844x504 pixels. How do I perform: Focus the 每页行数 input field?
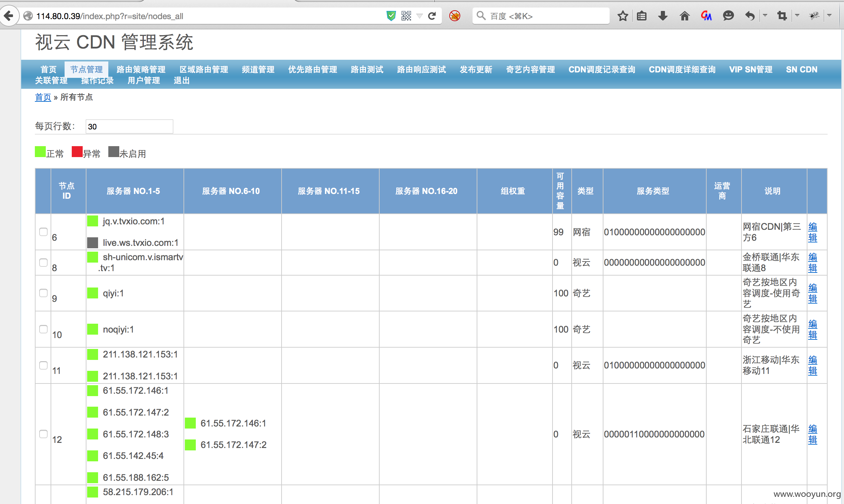(x=130, y=126)
